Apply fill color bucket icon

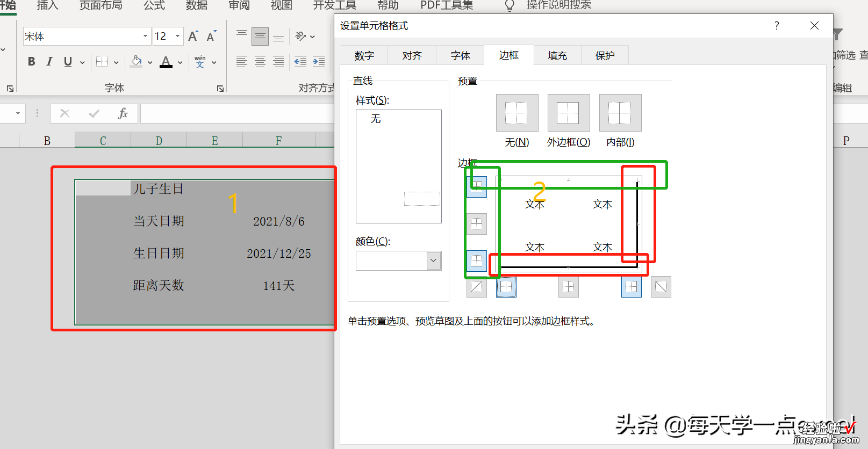[x=137, y=62]
